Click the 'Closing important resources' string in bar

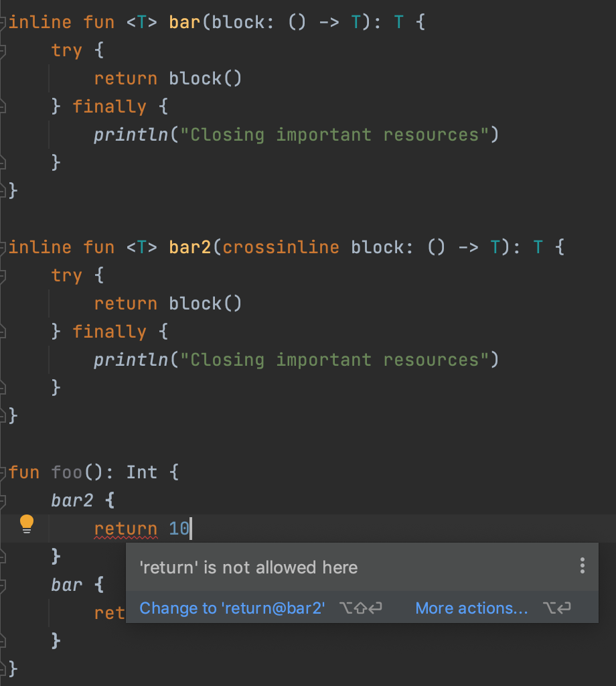323,135
